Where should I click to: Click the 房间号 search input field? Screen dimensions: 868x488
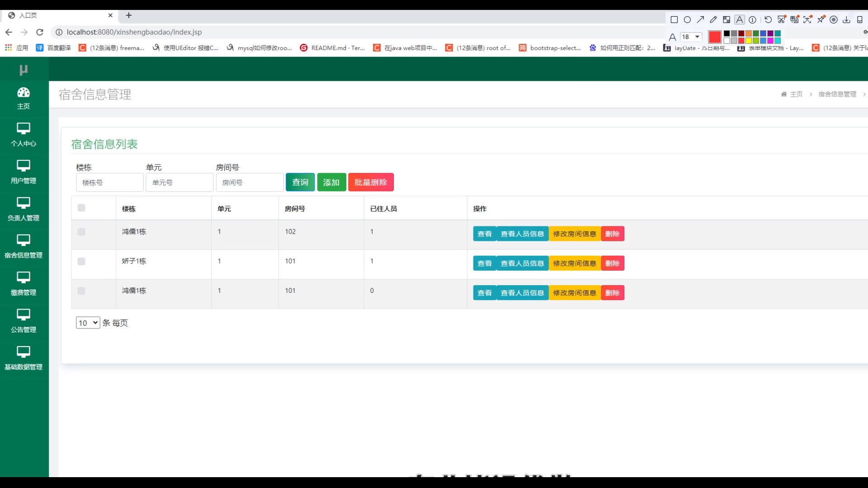click(250, 183)
